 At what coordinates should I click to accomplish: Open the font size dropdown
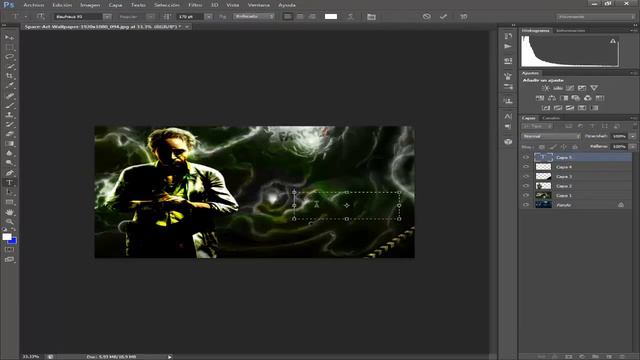pos(209,17)
